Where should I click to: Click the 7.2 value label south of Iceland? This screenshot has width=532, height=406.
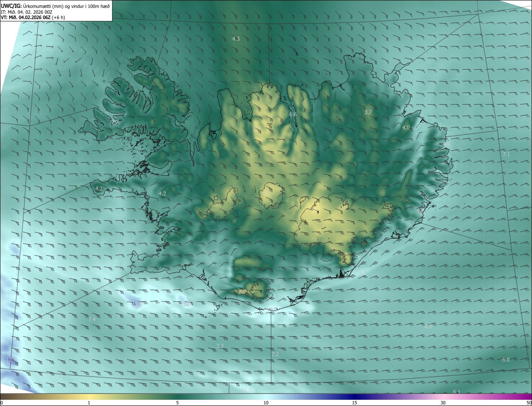pos(275,354)
